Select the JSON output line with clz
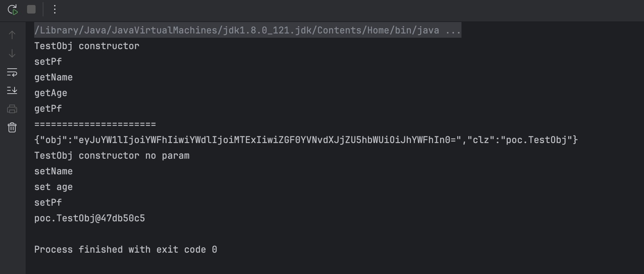 (x=306, y=140)
